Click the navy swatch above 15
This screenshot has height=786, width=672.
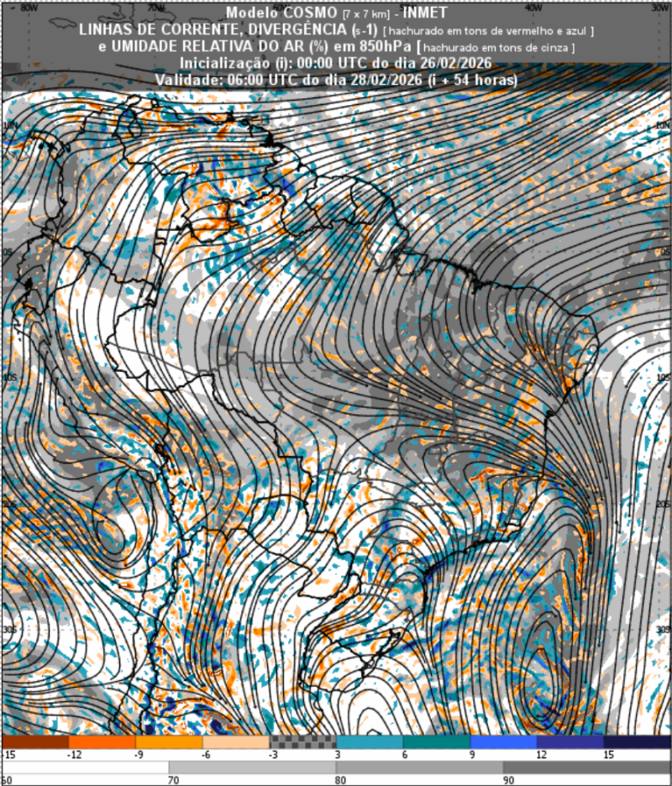tap(638, 742)
